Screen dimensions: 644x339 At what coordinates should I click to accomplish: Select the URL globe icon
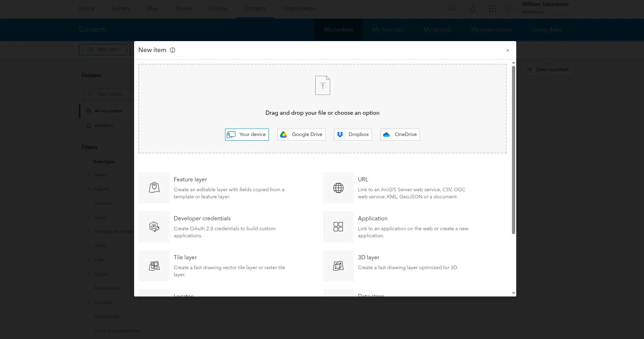[x=338, y=188]
